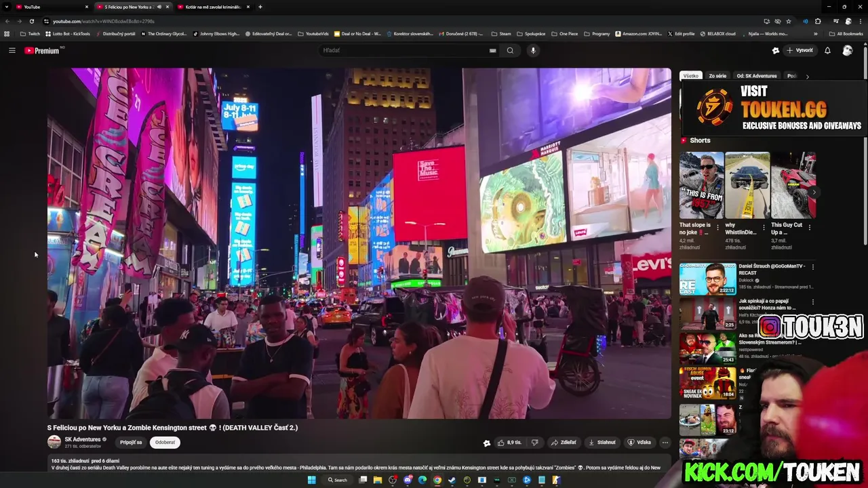
Task: Dislike the video with thumbs down
Action: tap(534, 443)
